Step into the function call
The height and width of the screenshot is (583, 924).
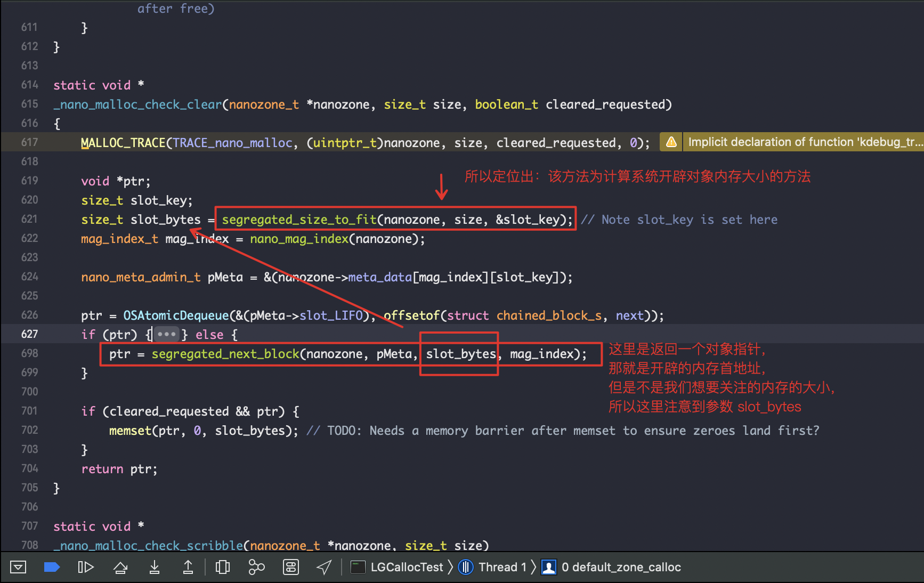point(155,567)
